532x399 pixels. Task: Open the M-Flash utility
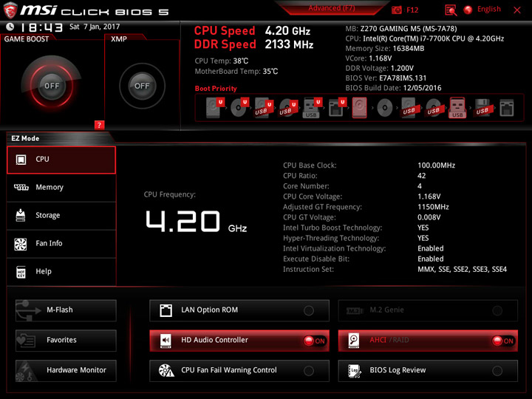66,310
